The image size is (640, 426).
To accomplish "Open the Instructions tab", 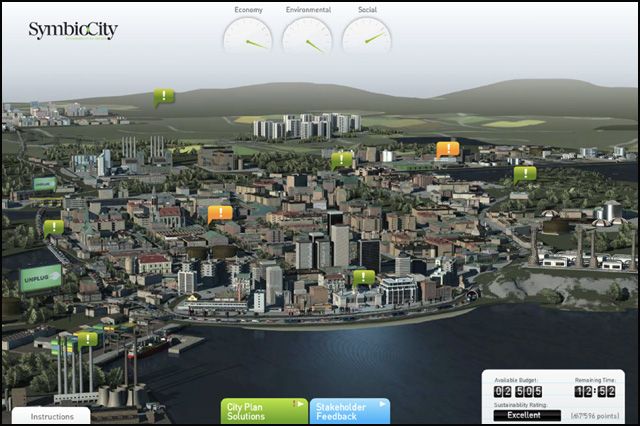I will tap(51, 416).
